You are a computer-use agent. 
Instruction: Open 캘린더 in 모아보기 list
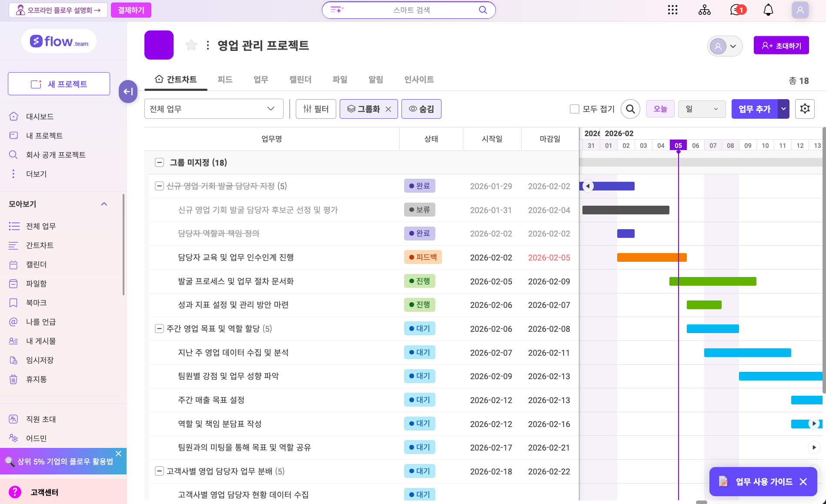(36, 264)
